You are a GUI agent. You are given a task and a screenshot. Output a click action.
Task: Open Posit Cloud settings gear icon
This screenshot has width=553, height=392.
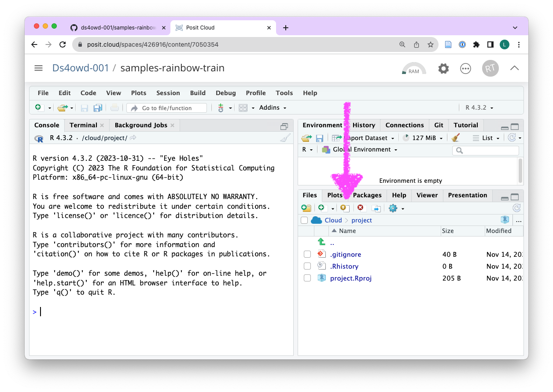point(443,68)
